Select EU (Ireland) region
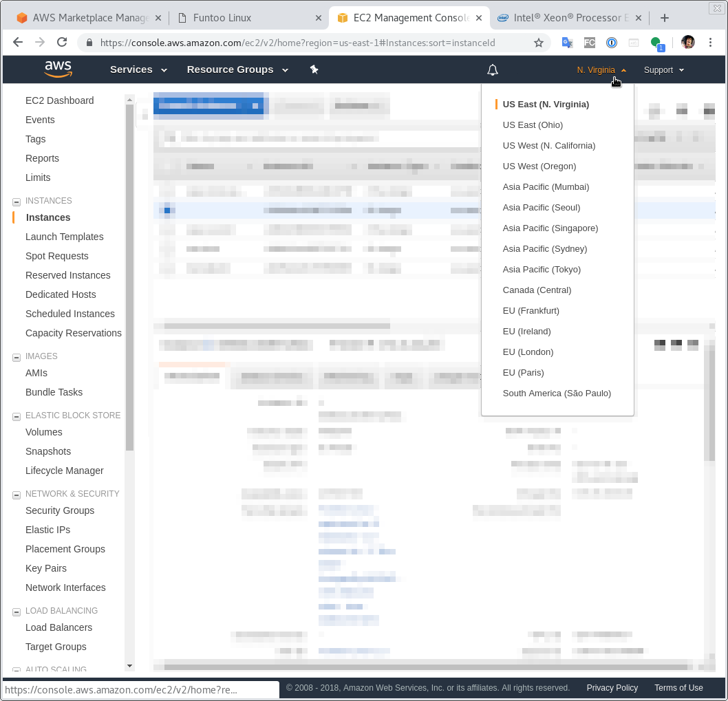728x701 pixels. (526, 332)
